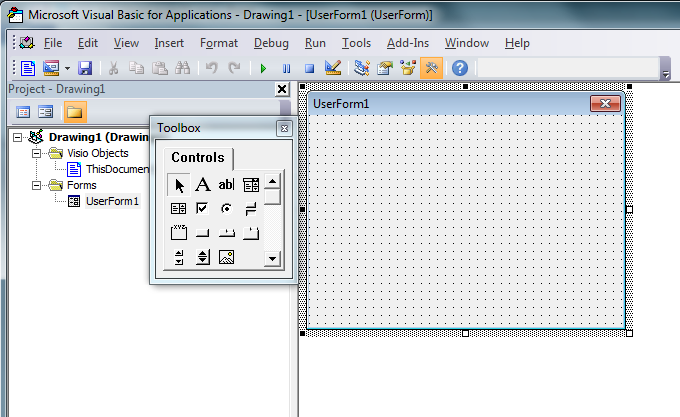Select the ListBox control tool
The height and width of the screenshot is (417, 680).
178,208
